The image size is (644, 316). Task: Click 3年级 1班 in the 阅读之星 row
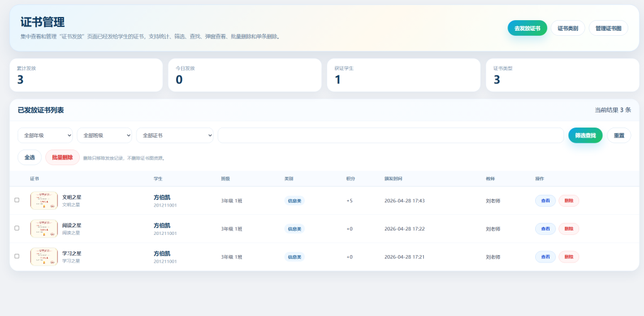(x=231, y=229)
